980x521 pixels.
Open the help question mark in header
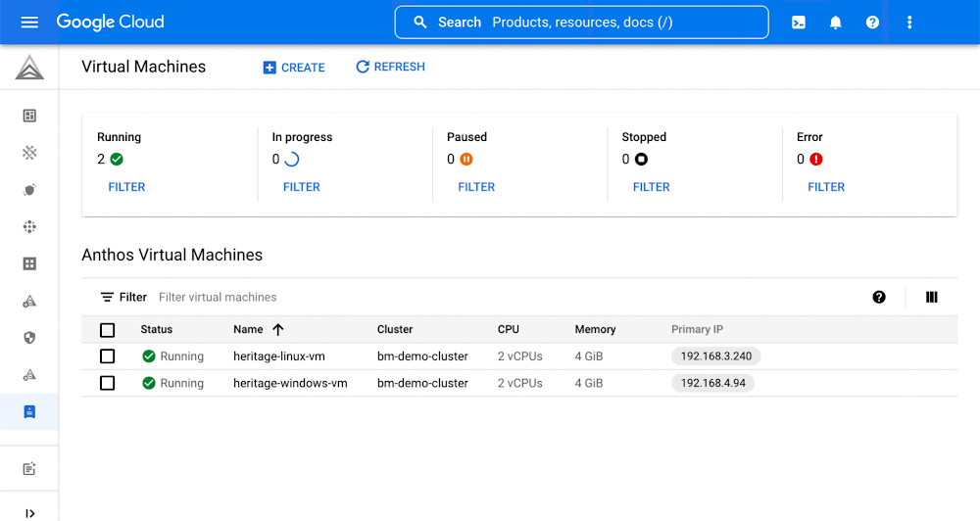(872, 23)
